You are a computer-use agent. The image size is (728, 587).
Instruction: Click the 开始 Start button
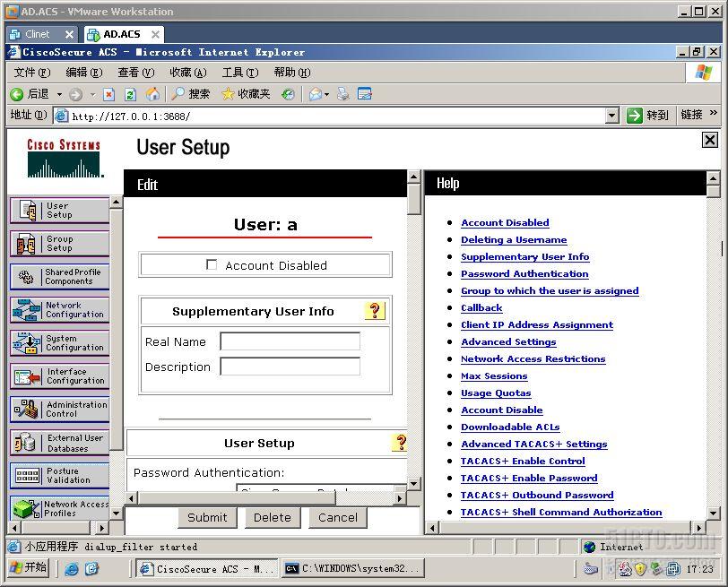[29, 568]
